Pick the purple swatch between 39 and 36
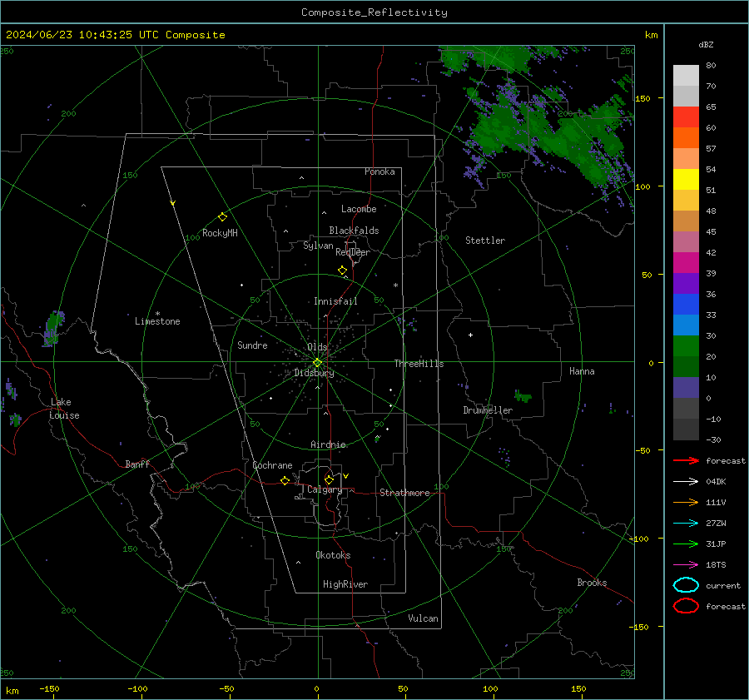 tap(686, 283)
